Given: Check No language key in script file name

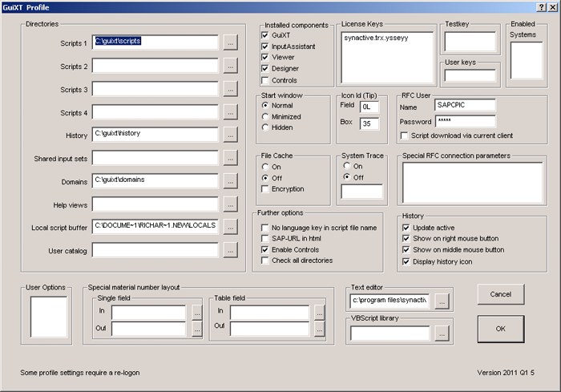Looking at the screenshot, I should (265, 228).
